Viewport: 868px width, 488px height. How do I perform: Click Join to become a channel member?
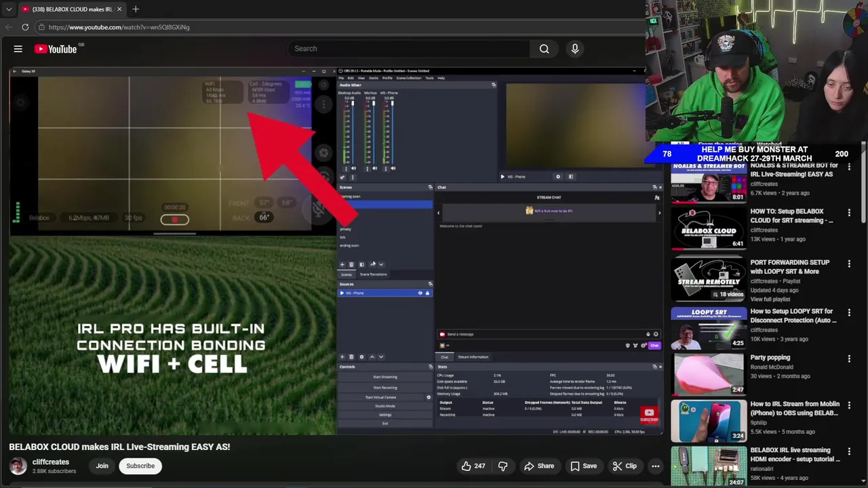point(102,466)
